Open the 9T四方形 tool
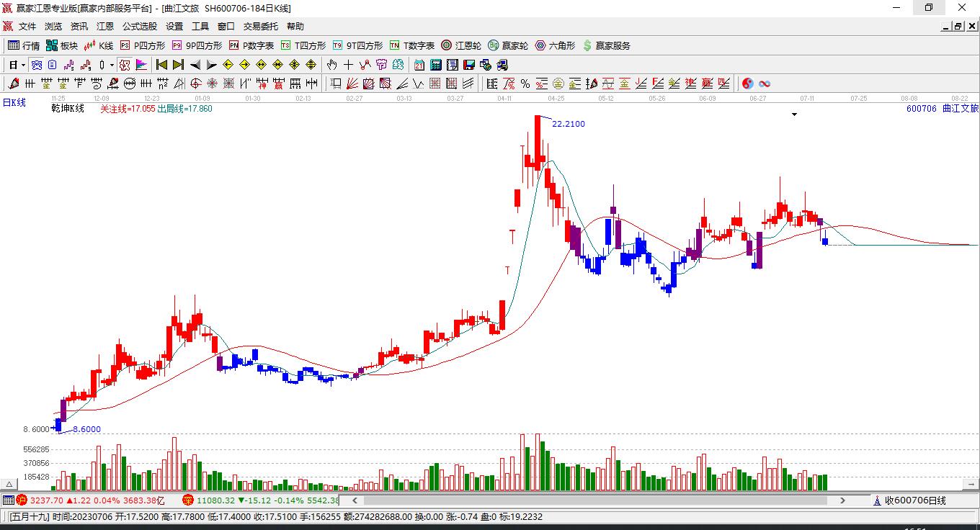Screen dimensions: 980x530 point(357,45)
